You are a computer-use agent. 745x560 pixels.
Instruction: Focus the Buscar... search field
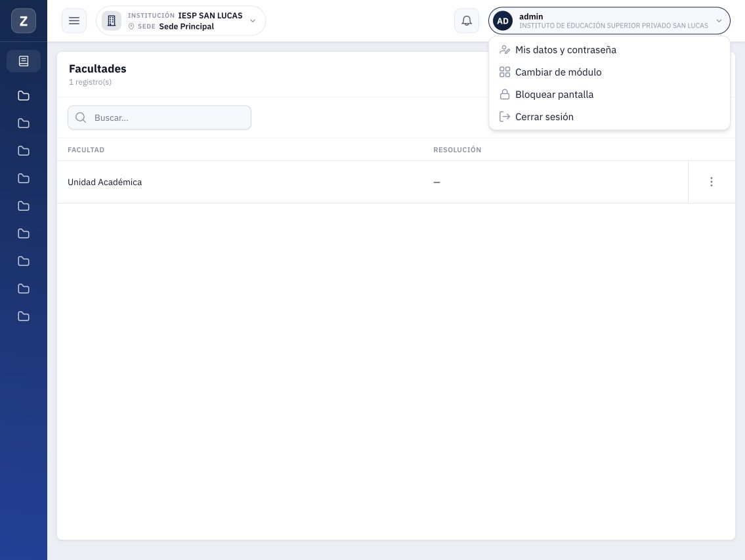pyautogui.click(x=160, y=118)
